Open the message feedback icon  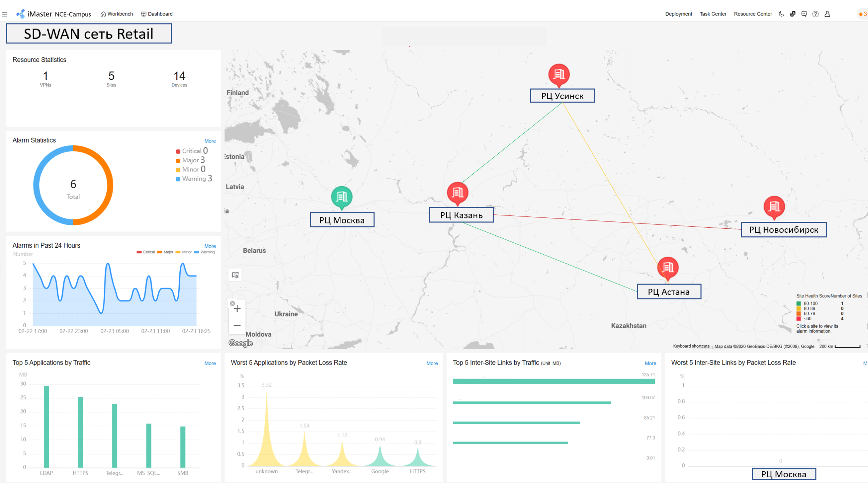click(x=804, y=14)
